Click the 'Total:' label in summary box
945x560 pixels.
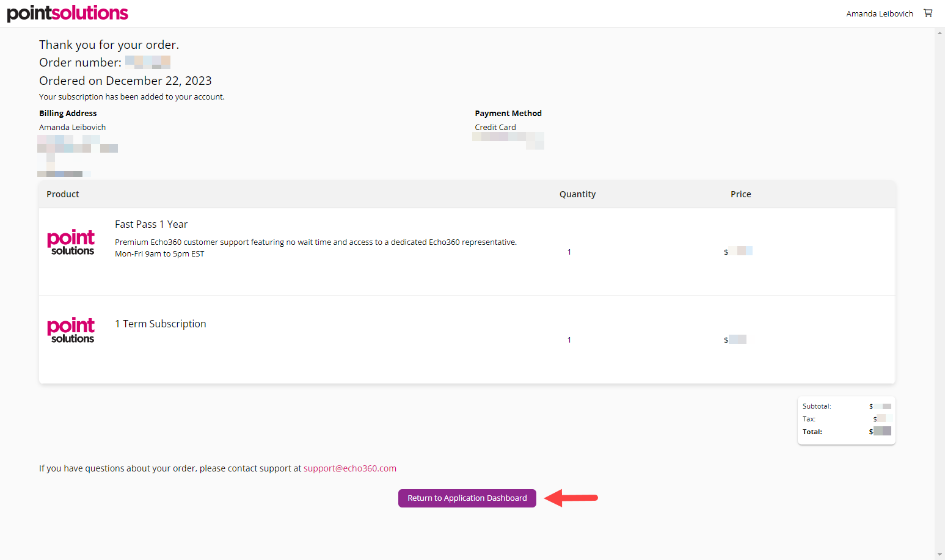(x=812, y=432)
